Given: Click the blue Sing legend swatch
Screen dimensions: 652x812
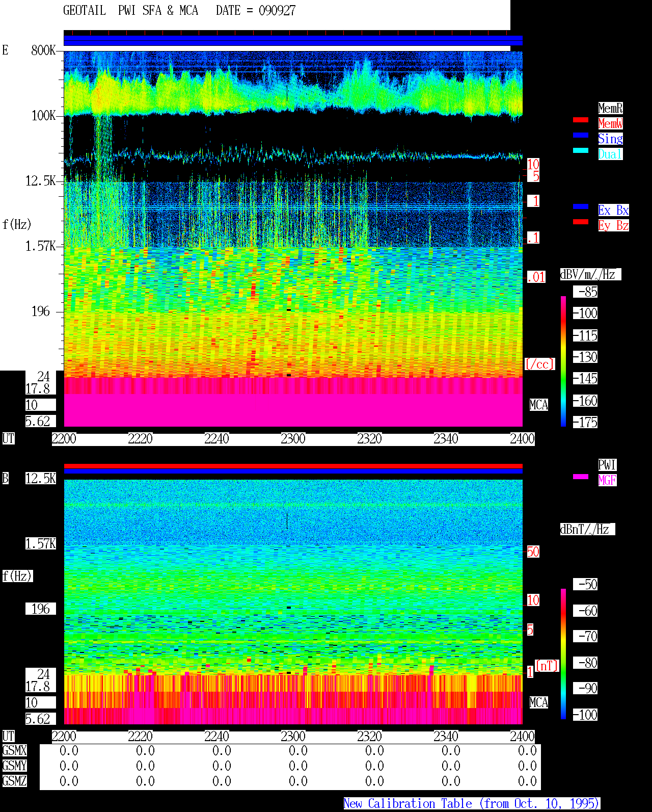Looking at the screenshot, I should 581,135.
